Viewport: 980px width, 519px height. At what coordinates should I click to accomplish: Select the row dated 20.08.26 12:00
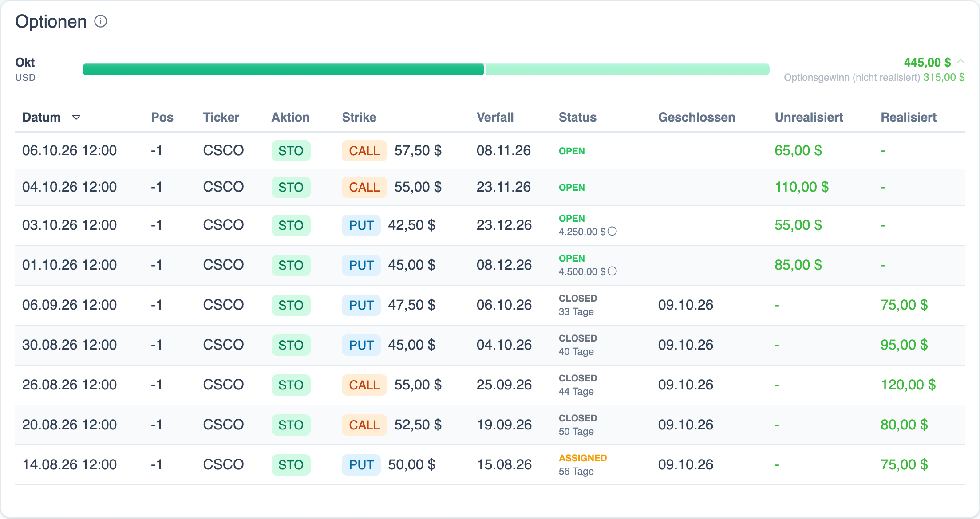click(x=490, y=425)
